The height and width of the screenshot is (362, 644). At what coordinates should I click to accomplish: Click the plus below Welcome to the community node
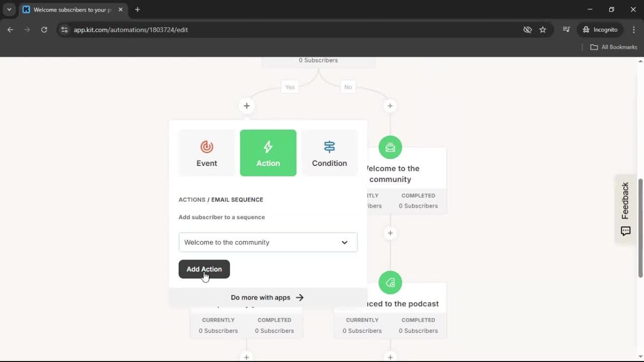tap(390, 233)
